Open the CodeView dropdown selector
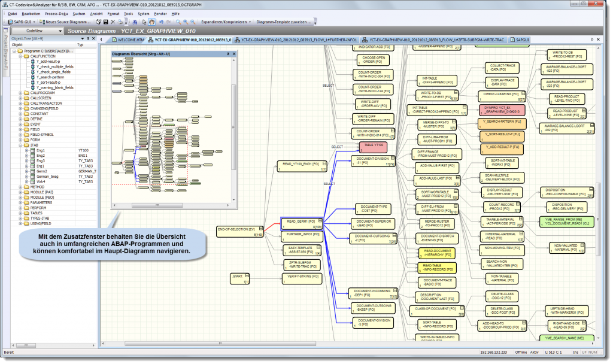 pos(60,30)
